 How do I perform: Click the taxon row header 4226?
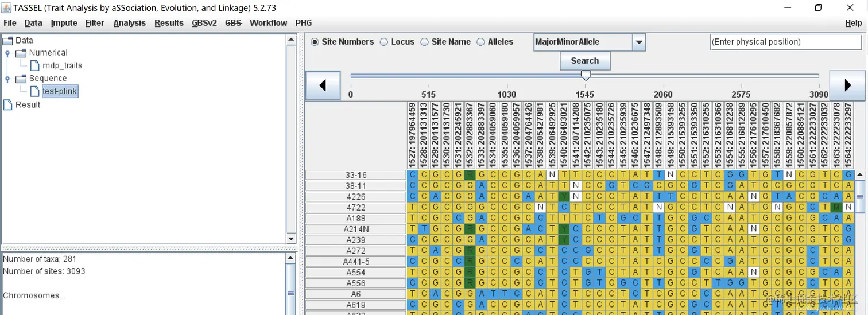pos(356,197)
